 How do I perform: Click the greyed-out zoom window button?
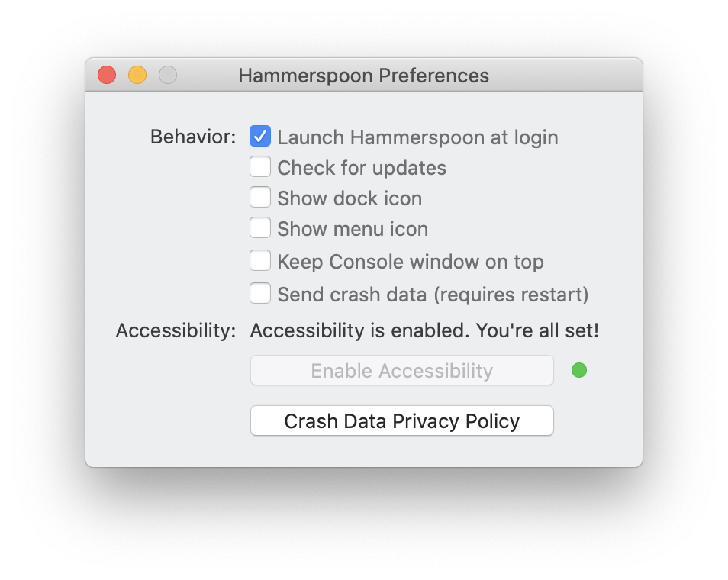pyautogui.click(x=168, y=75)
